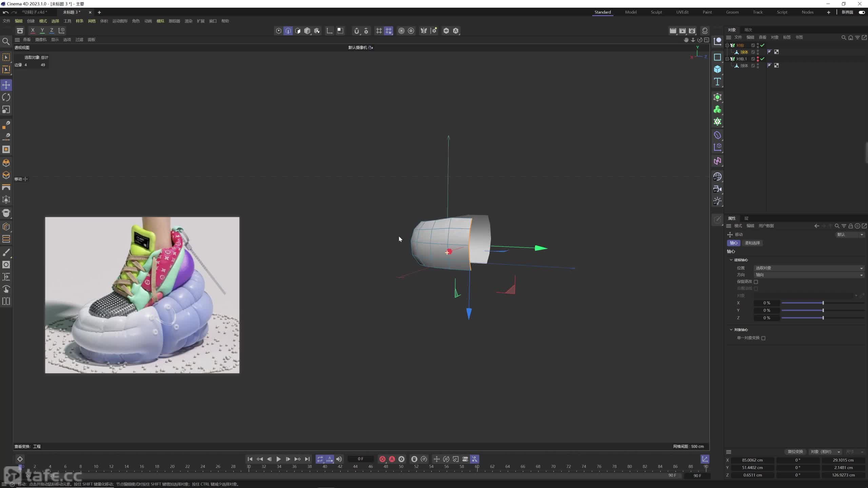Viewport: 868px width, 488px height.
Task: Open the 默认 dropdown in attributes
Action: point(850,235)
